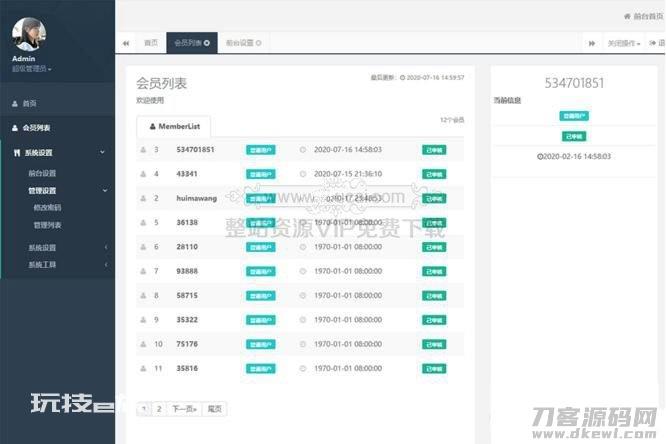
Task: Click the tab scroll-left double arrow
Action: [126, 43]
